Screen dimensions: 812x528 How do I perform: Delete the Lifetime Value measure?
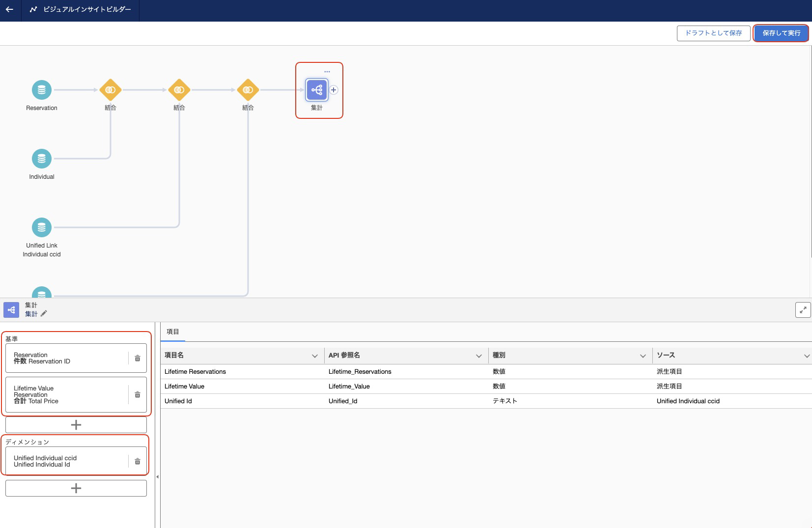coord(138,395)
